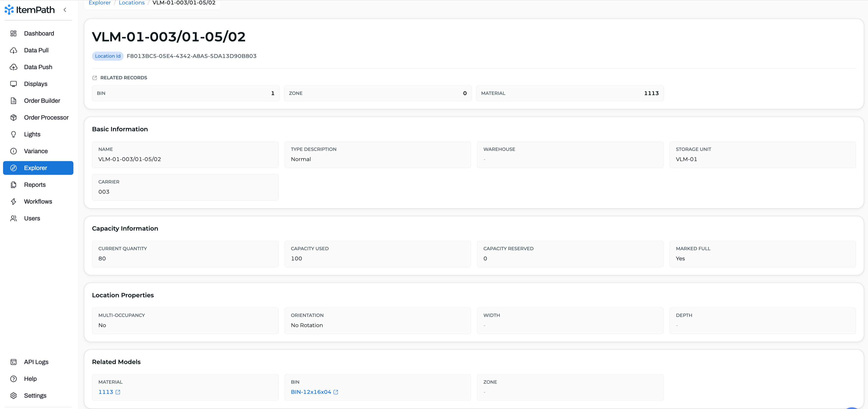
Task: Open material 1113 link in Related Models
Action: [106, 392]
